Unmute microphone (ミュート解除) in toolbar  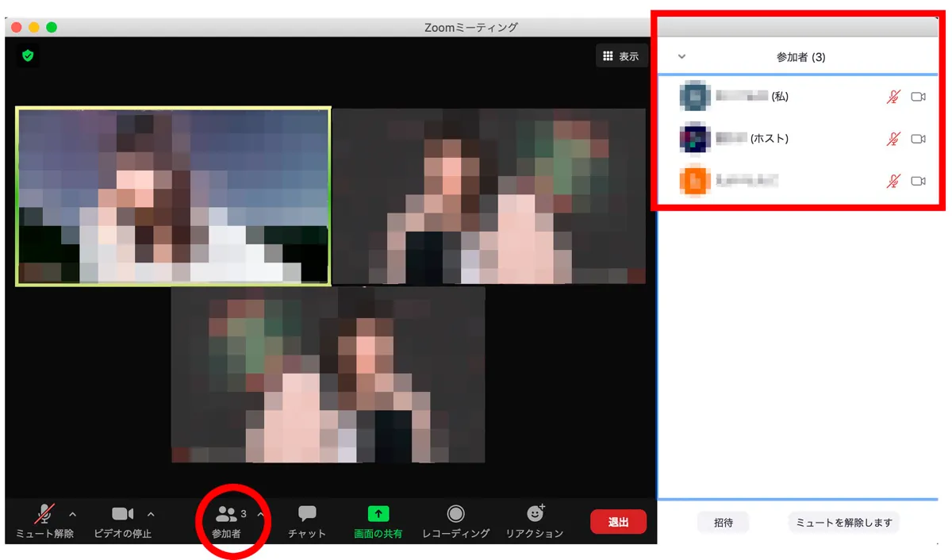44,521
